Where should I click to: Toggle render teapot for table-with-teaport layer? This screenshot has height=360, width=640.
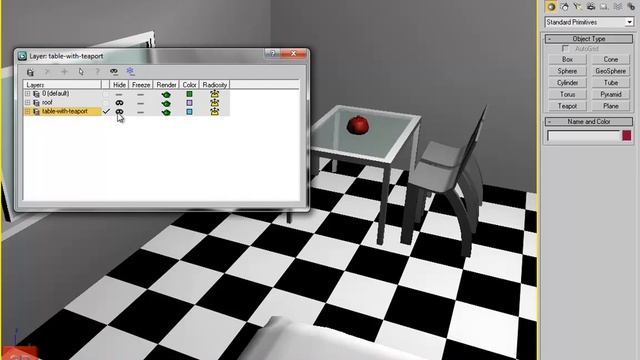pyautogui.click(x=166, y=112)
